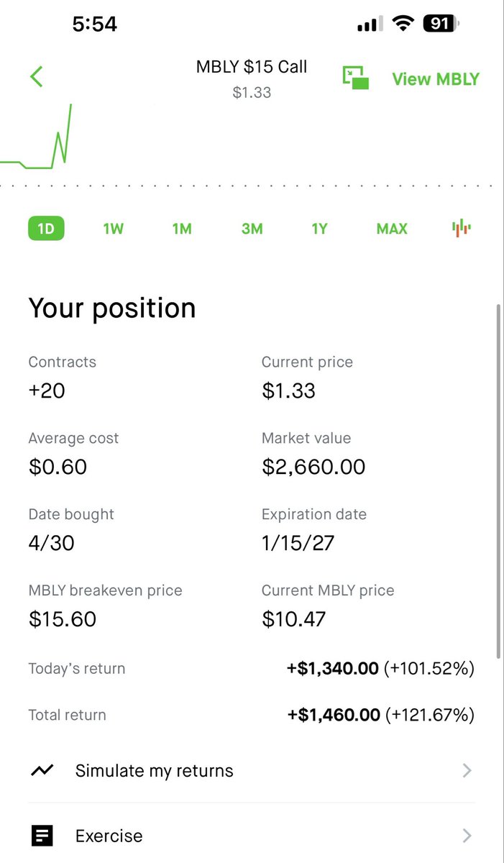Open the picture-in-picture chart icon
504x863 pixels.
click(355, 78)
